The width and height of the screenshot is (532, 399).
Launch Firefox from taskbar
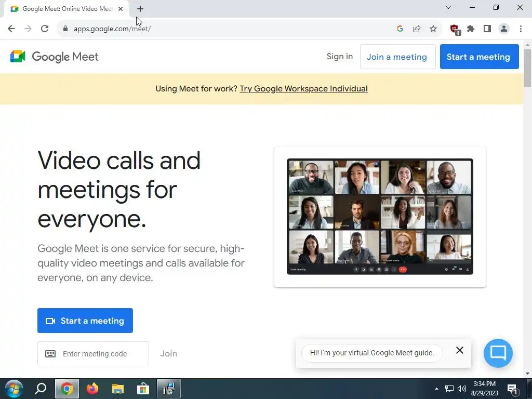[92, 389]
